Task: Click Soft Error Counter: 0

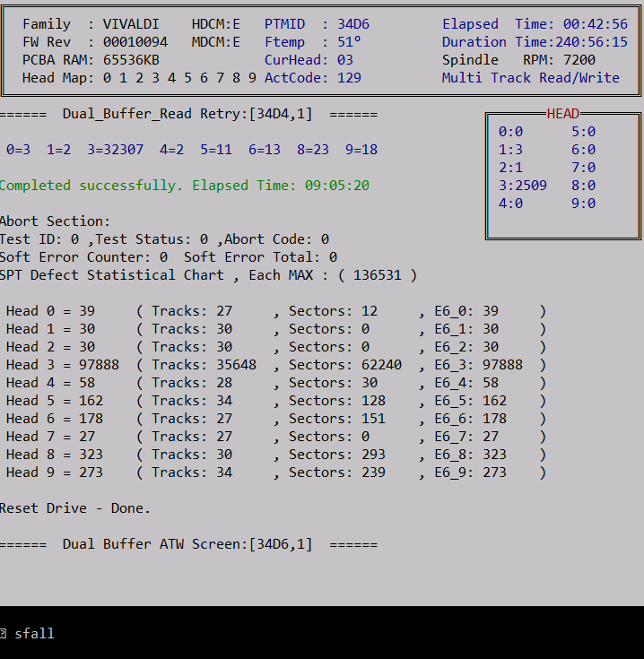Action: (83, 257)
